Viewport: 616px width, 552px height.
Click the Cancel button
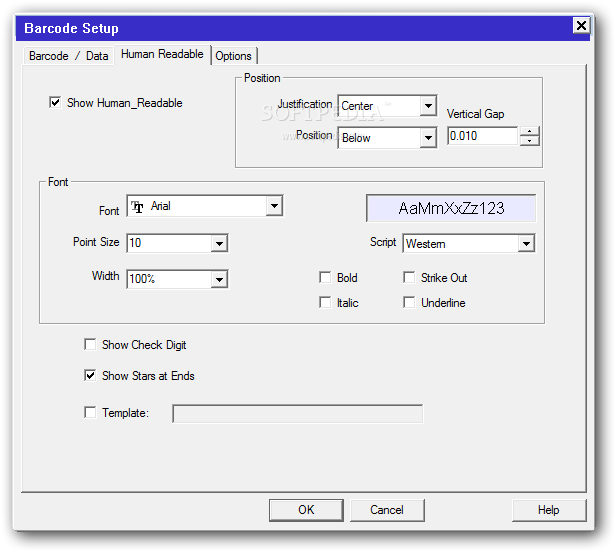[387, 510]
